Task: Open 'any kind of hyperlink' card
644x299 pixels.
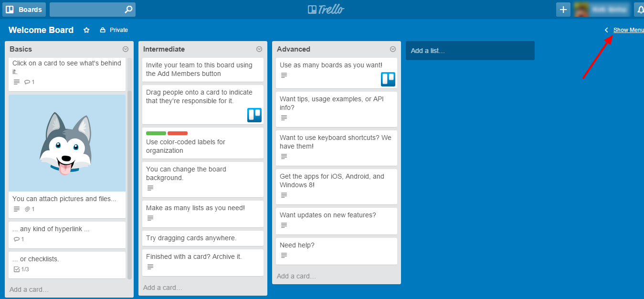Action: [x=67, y=235]
